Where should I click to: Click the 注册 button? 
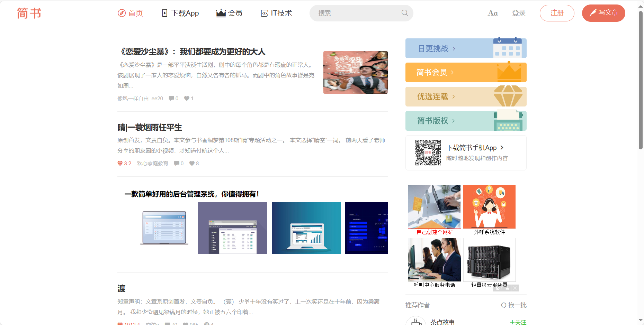pos(557,13)
